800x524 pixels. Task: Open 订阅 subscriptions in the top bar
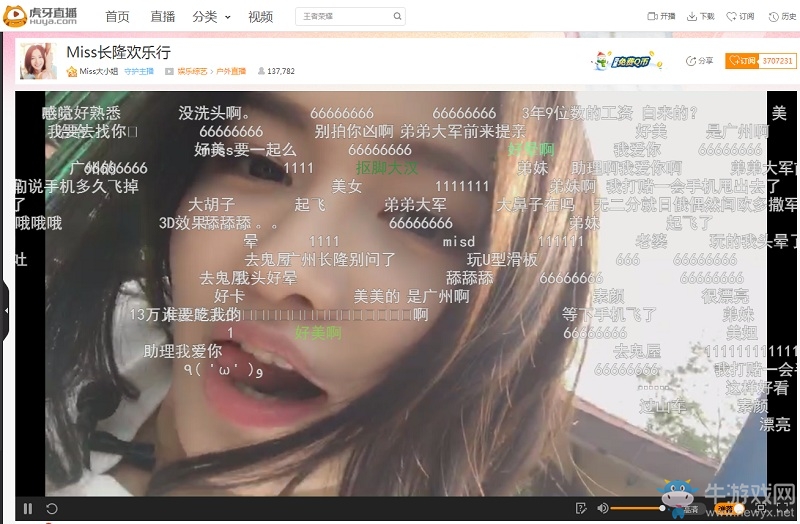740,17
